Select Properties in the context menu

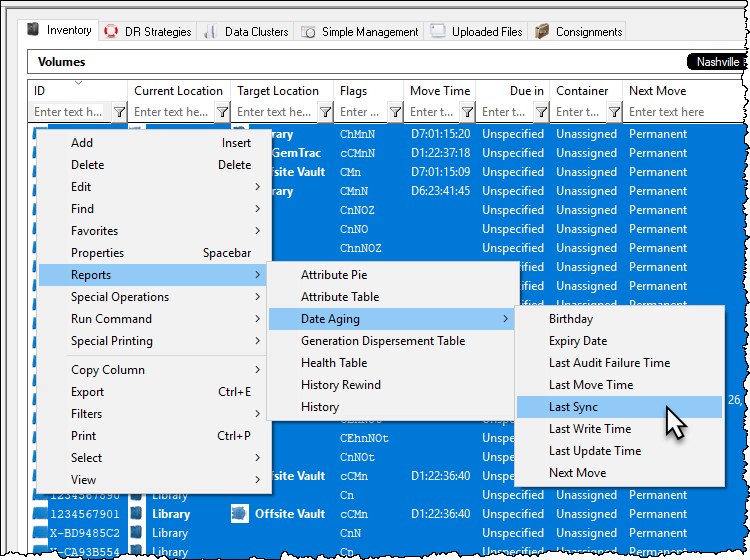[x=154, y=253]
